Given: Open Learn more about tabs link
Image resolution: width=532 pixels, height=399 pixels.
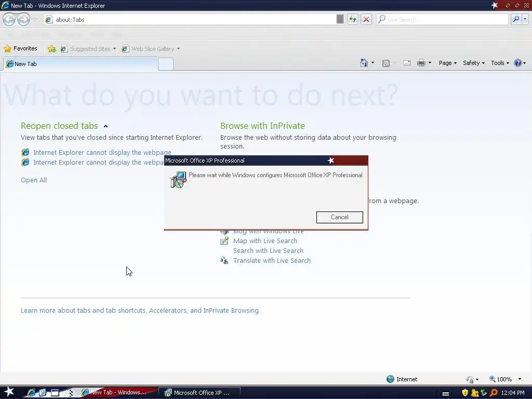Looking at the screenshot, I should tap(140, 311).
